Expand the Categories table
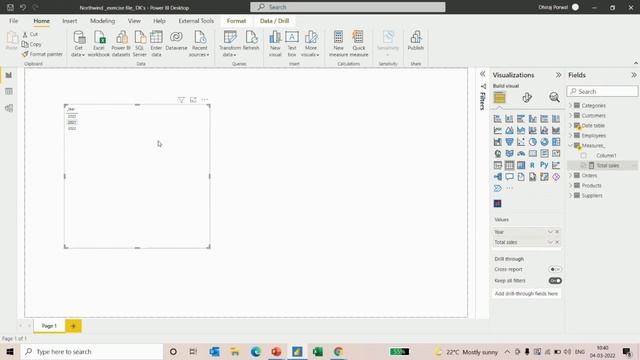The image size is (640, 360). 571,105
